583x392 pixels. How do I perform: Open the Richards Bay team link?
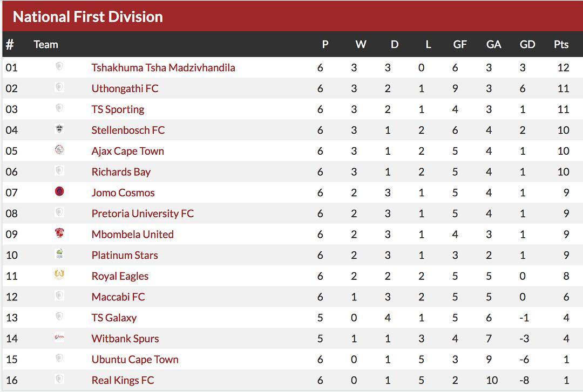click(121, 172)
